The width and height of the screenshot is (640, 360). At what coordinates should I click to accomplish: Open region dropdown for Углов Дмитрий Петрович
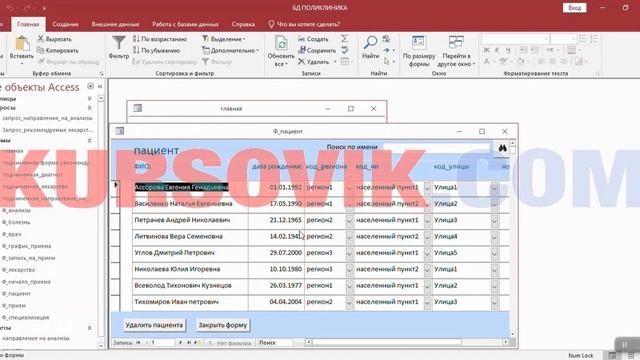click(x=349, y=253)
